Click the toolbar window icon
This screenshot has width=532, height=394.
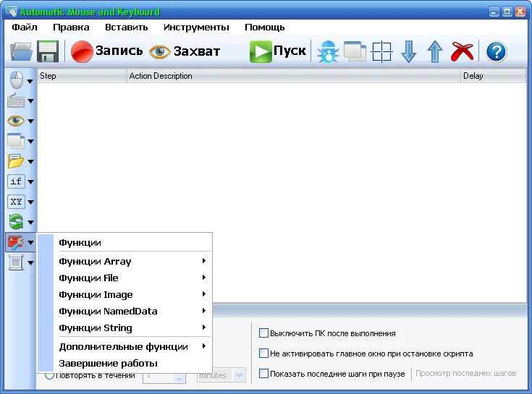[x=355, y=51]
